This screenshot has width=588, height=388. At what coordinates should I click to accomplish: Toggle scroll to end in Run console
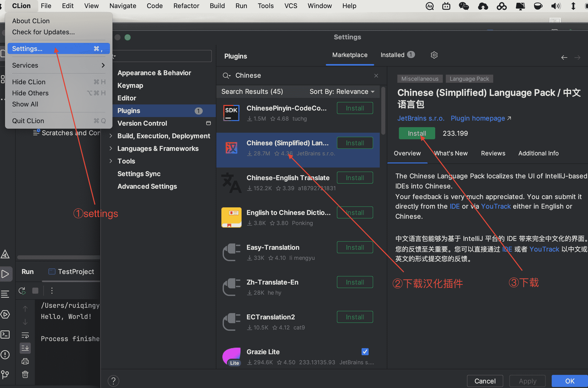[25, 348]
